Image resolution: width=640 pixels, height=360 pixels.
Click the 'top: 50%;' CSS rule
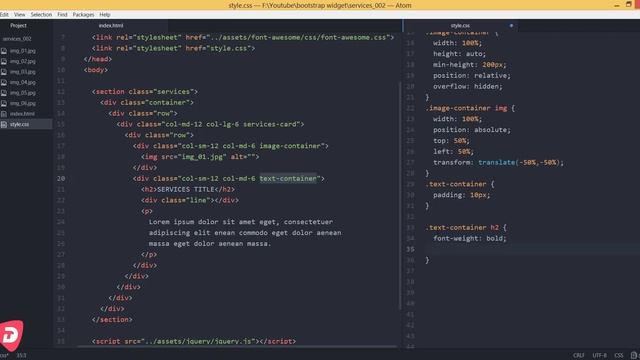pos(451,141)
